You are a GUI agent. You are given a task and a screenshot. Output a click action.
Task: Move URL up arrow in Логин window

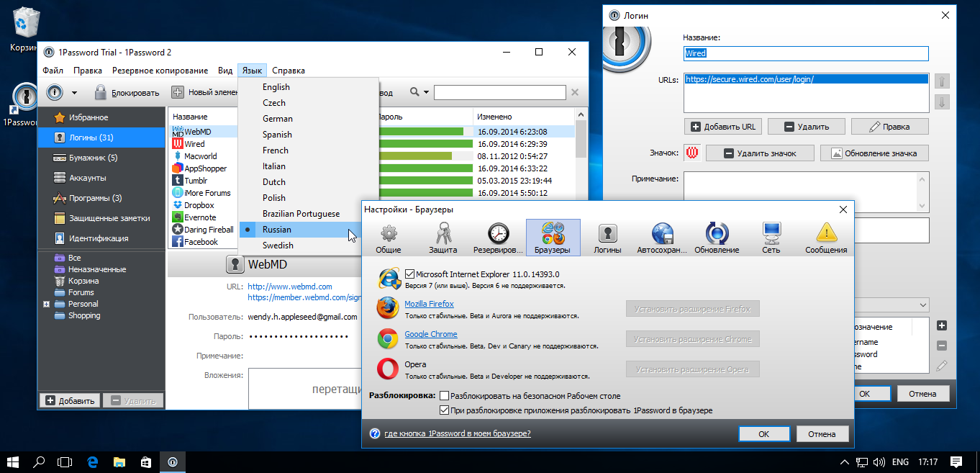coord(942,81)
